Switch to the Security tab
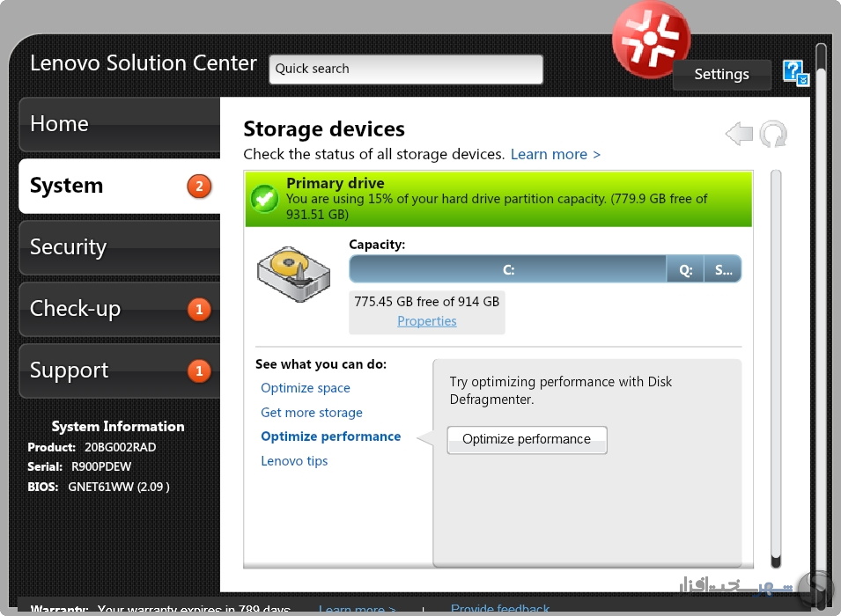 pyautogui.click(x=120, y=247)
